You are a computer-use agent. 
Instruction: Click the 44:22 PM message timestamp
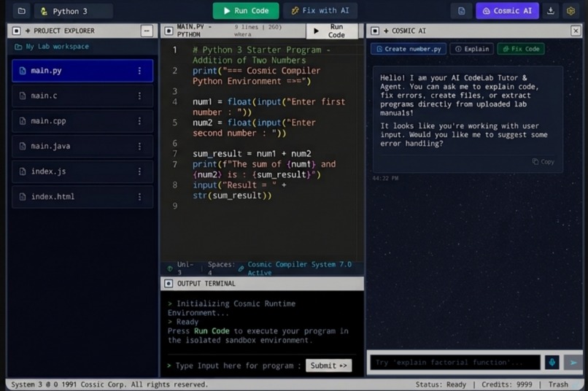pyautogui.click(x=385, y=179)
